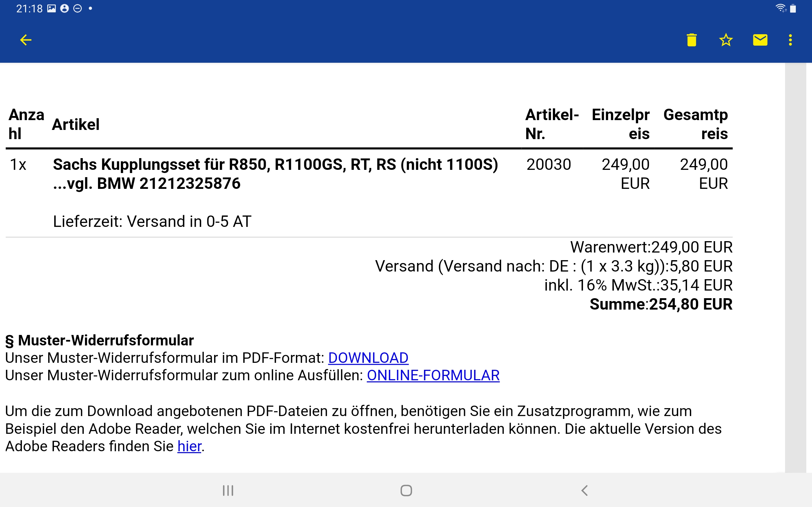
Task: Tap the picture notification icon in status bar
Action: point(51,8)
